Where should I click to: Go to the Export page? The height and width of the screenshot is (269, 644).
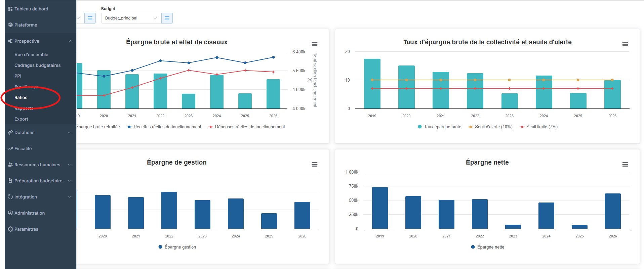(x=21, y=119)
